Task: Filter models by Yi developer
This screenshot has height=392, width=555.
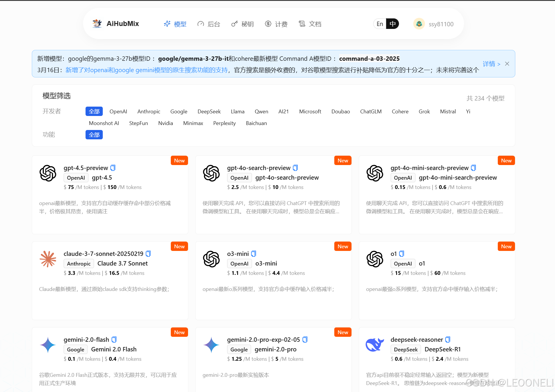Action: click(468, 111)
